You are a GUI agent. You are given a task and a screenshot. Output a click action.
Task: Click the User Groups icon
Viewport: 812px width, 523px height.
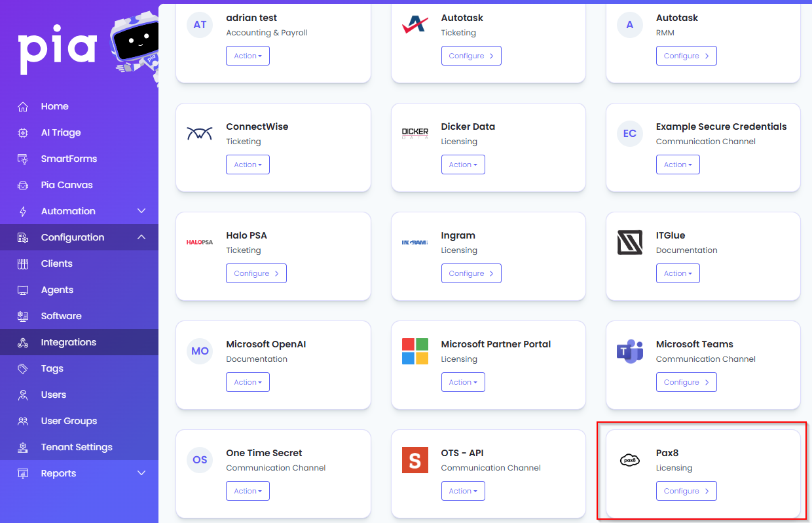[23, 421]
